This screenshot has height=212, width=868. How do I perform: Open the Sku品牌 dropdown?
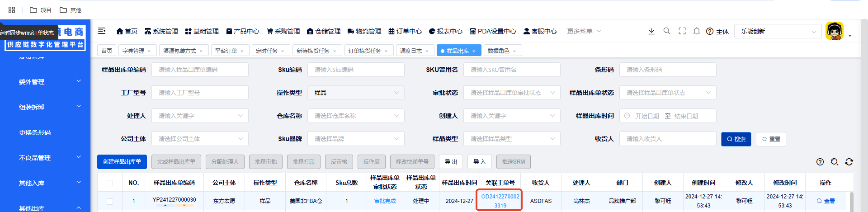click(356, 139)
